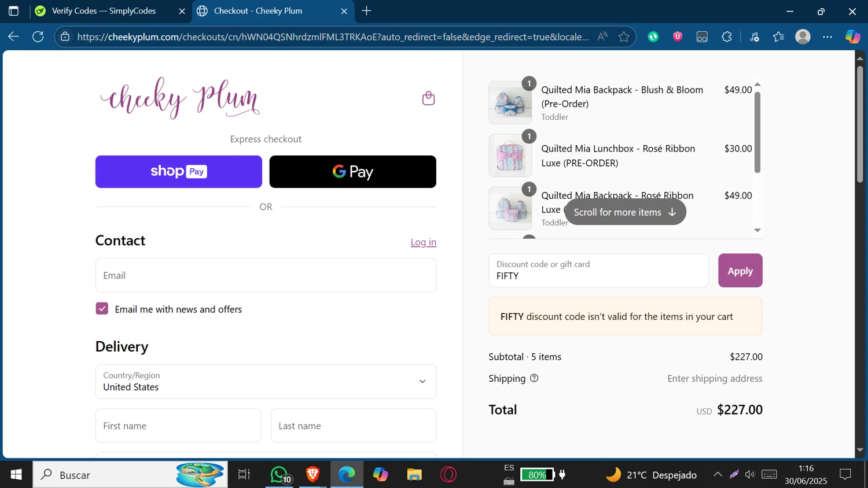Open Task View in taskbar

(x=244, y=475)
